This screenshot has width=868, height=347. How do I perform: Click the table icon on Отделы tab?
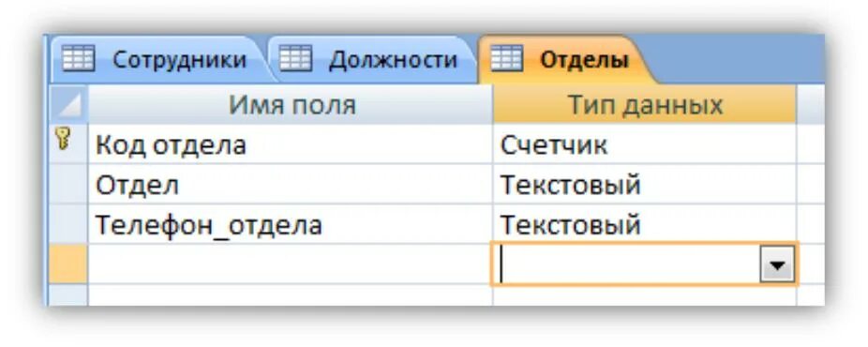[506, 59]
